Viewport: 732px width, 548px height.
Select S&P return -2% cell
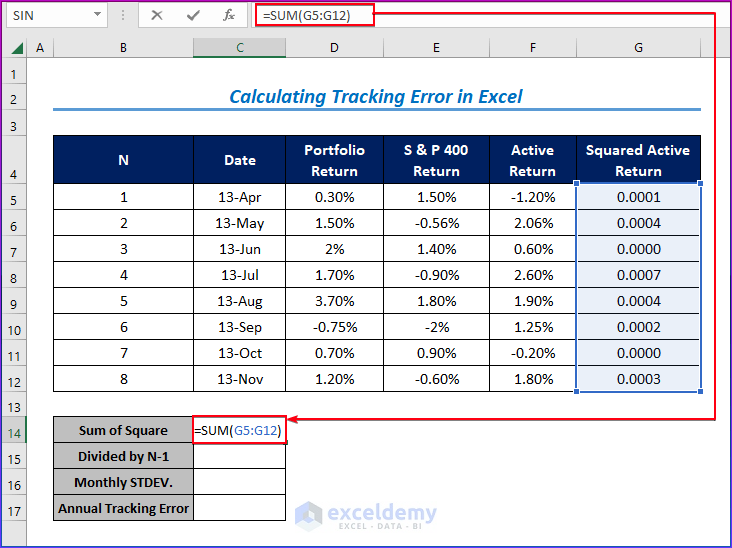click(x=436, y=327)
